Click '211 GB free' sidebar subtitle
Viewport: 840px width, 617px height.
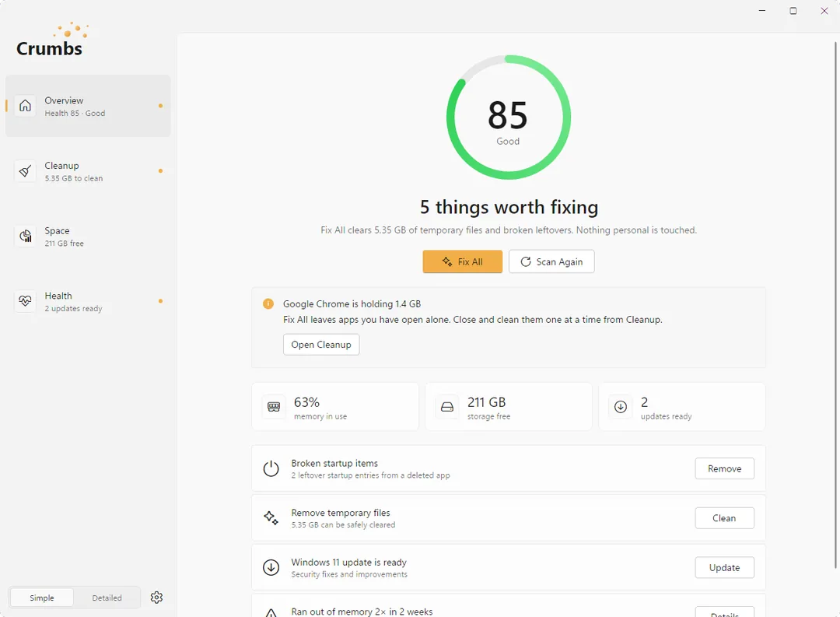coord(65,244)
